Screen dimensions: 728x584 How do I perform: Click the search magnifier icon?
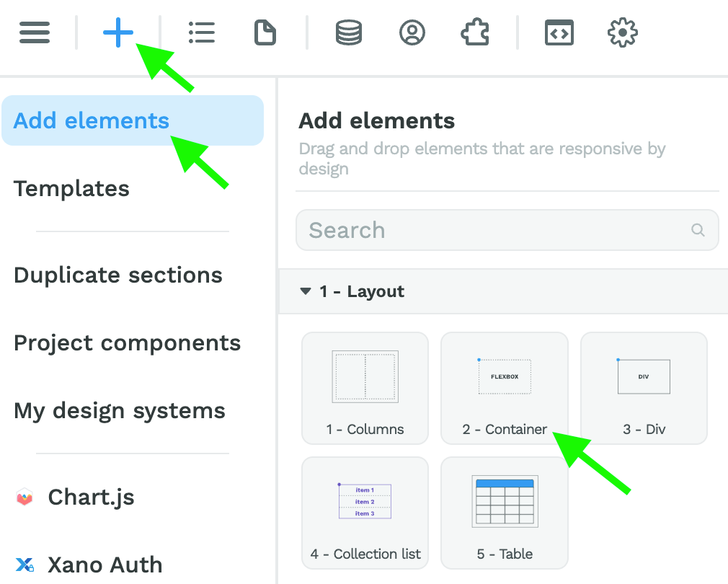[x=698, y=230]
